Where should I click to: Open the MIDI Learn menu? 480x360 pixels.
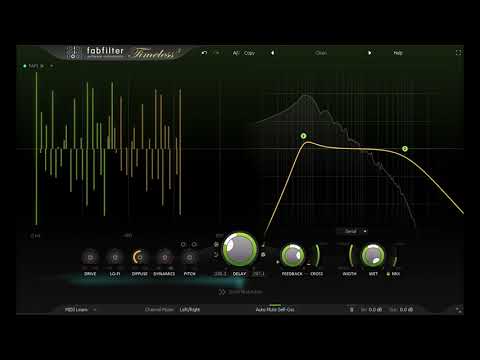click(x=76, y=309)
